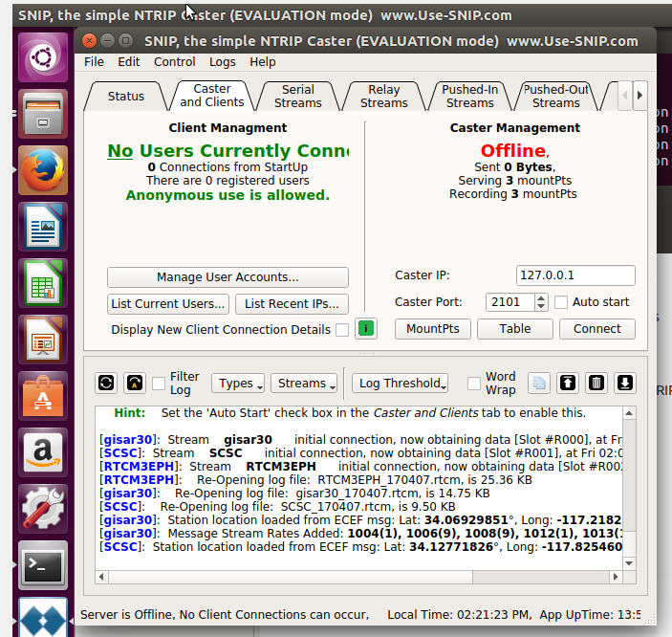This screenshot has width=672, height=637.
Task: Open the Control menu
Action: pyautogui.click(x=174, y=62)
